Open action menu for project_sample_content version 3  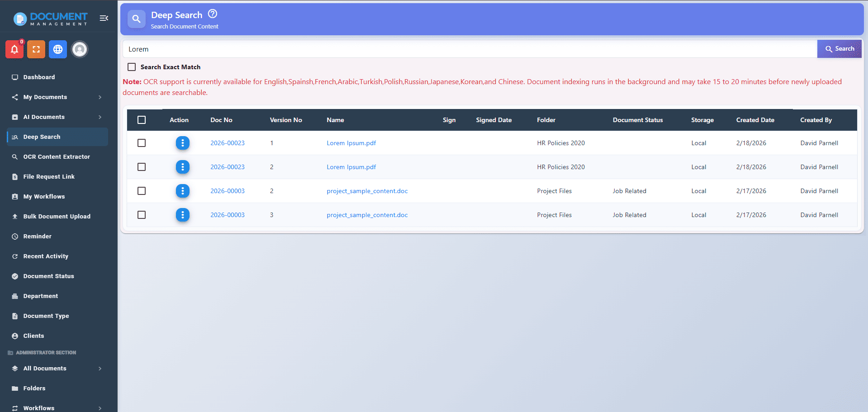click(183, 215)
